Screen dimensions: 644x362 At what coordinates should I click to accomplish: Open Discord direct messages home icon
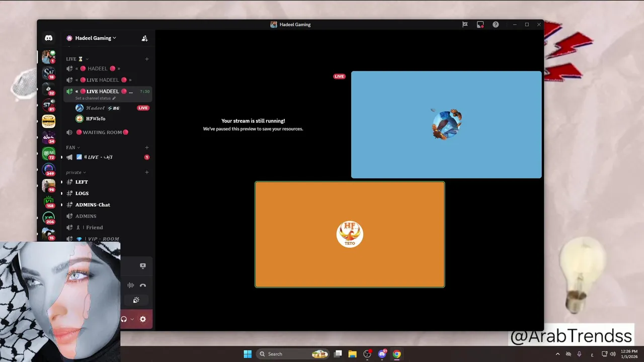pos(48,38)
